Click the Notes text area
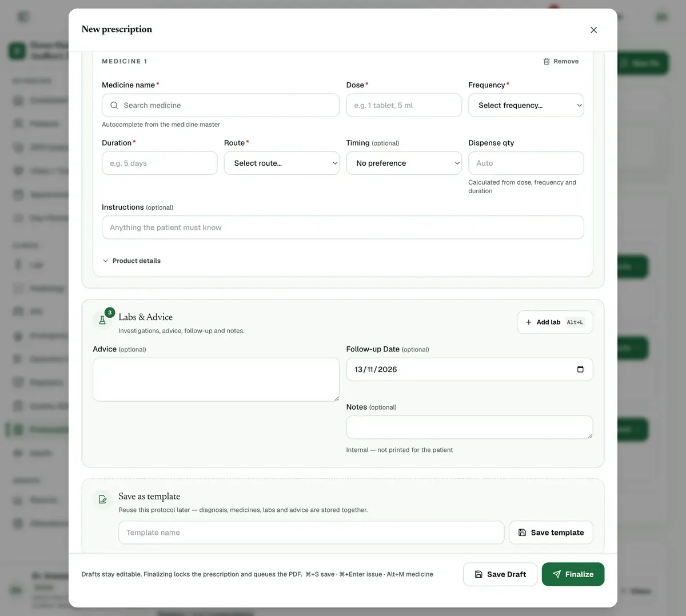 tap(469, 427)
